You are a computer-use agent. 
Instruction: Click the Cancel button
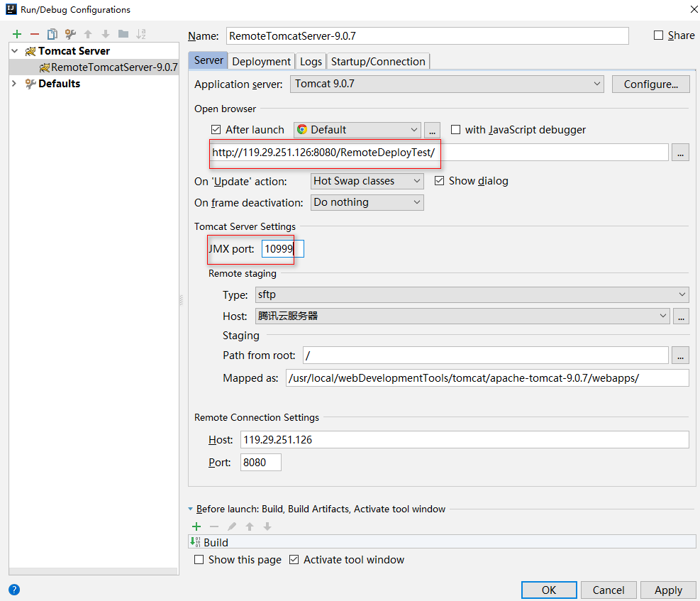point(609,590)
